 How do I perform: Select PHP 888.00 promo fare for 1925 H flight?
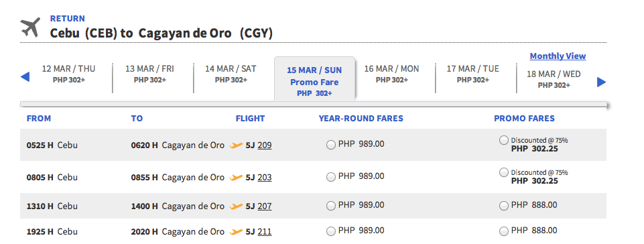503,231
